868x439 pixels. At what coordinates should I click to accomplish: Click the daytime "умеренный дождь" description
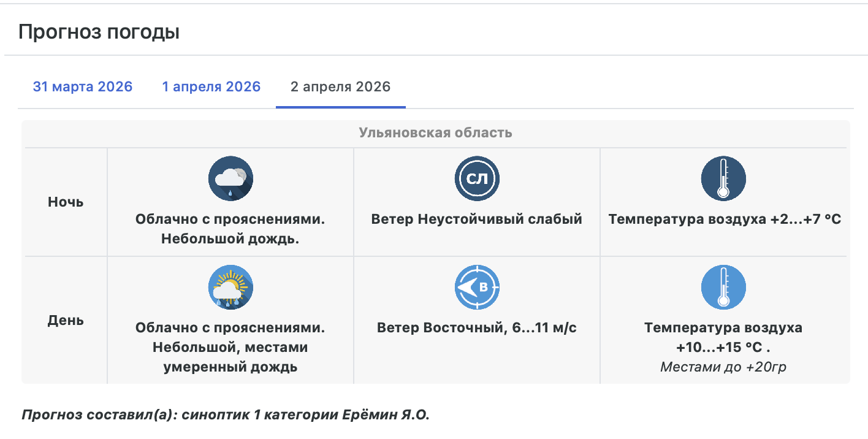(230, 367)
